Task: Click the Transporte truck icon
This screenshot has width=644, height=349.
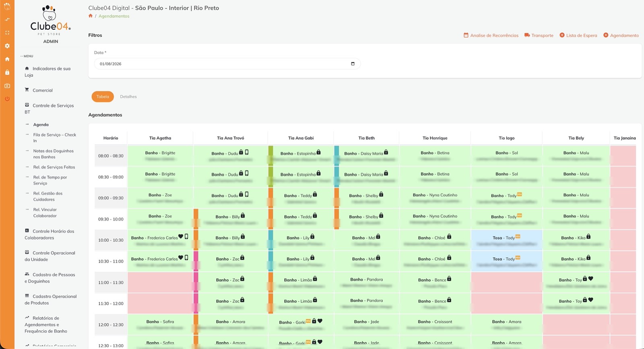Action: click(527, 35)
